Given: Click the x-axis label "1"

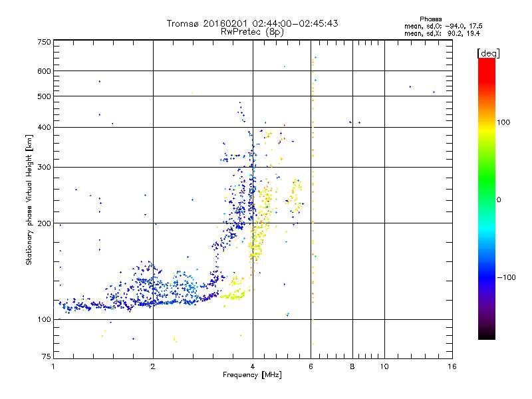Looking at the screenshot, I should (x=53, y=366).
